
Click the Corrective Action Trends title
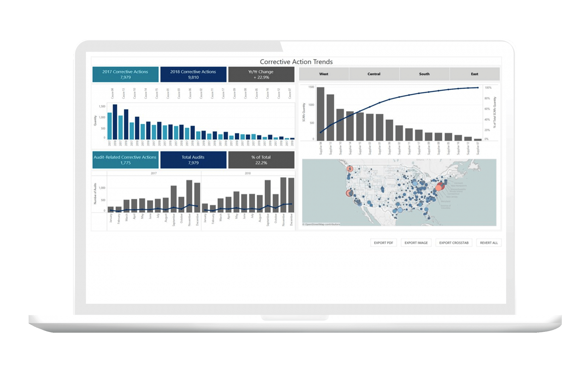tap(296, 62)
